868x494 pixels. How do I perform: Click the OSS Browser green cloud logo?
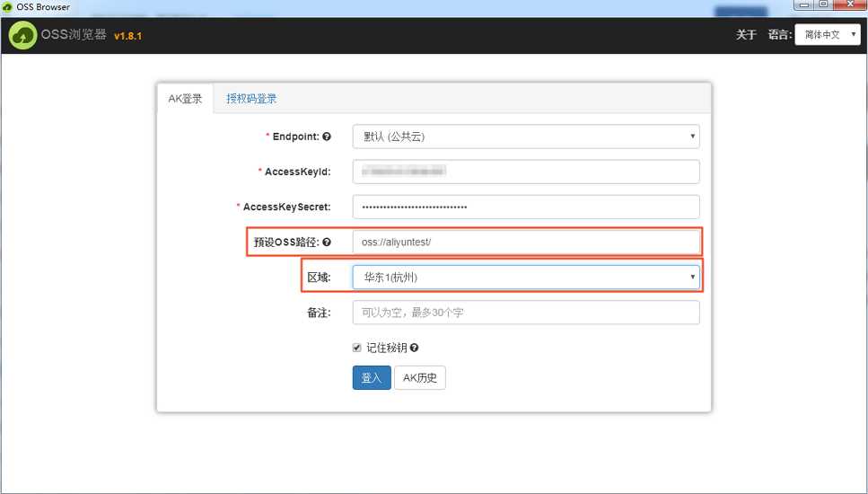coord(22,35)
